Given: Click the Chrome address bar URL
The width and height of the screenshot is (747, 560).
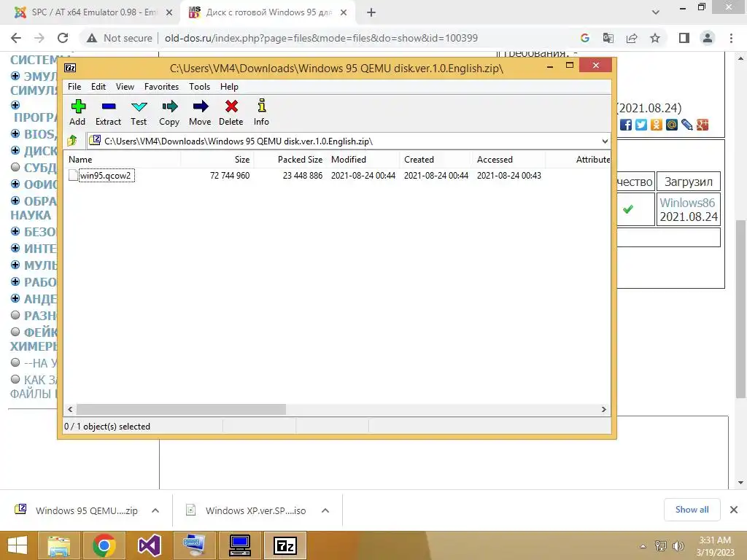Looking at the screenshot, I should (x=321, y=38).
